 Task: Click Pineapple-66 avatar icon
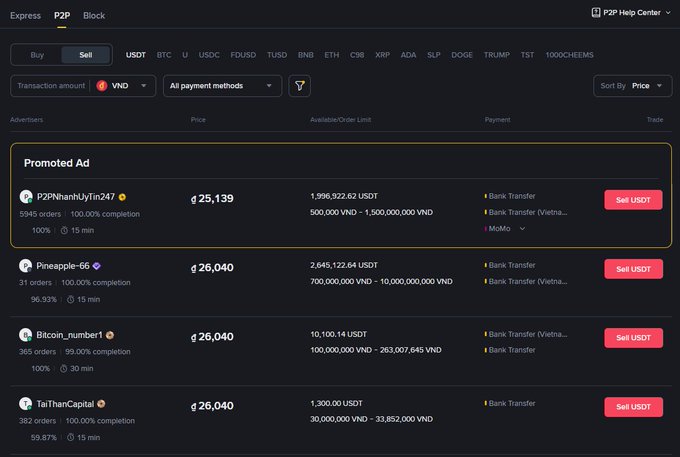click(26, 265)
